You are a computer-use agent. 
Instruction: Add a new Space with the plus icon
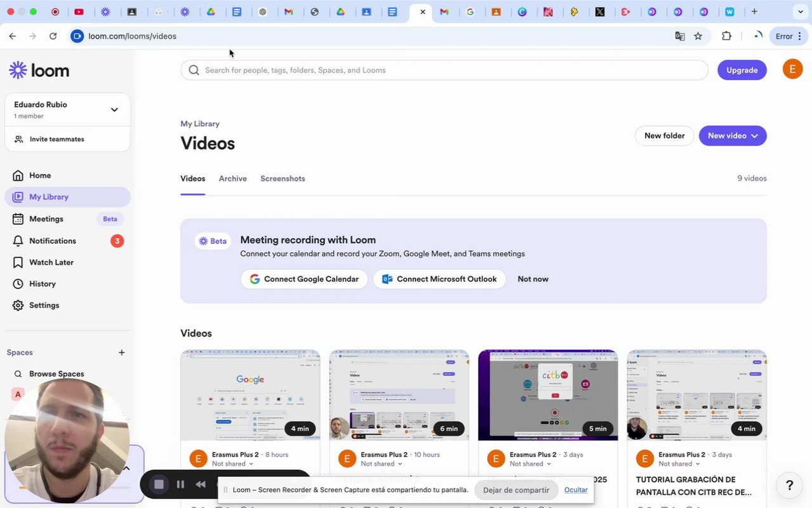click(x=122, y=352)
